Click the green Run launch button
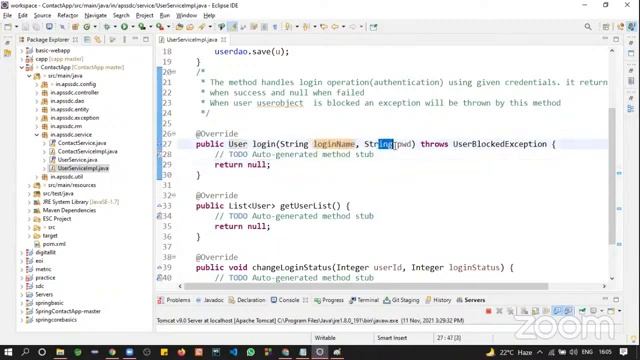 click(124, 27)
